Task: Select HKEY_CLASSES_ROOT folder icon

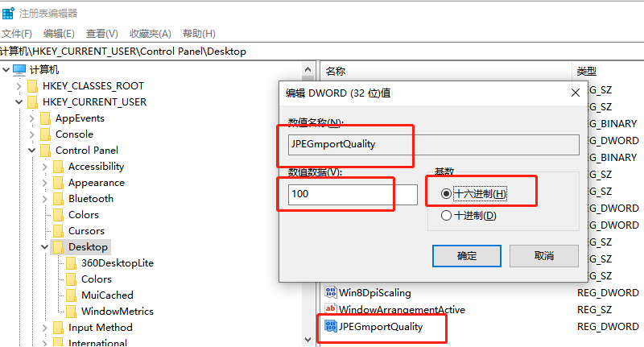Action: [32, 86]
